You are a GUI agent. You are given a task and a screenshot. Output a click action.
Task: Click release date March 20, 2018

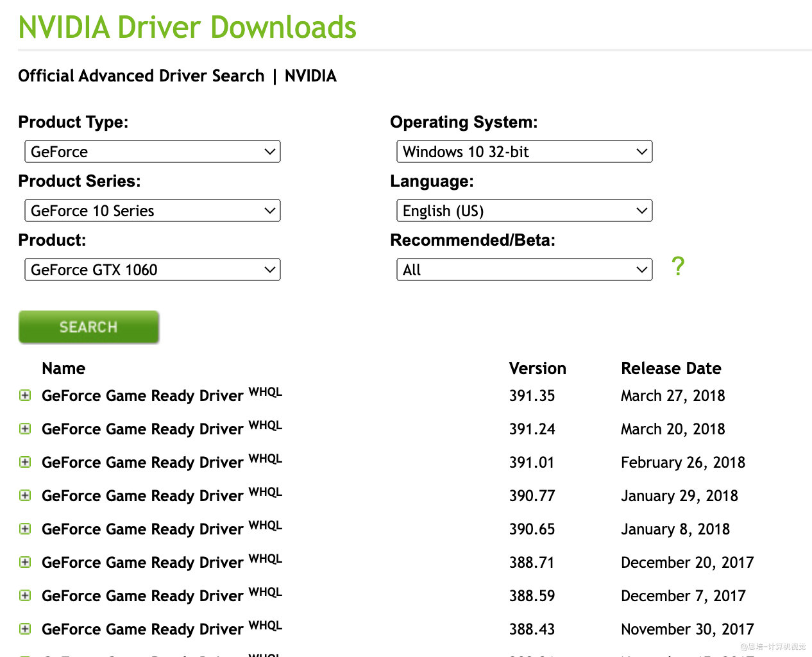pyautogui.click(x=673, y=429)
